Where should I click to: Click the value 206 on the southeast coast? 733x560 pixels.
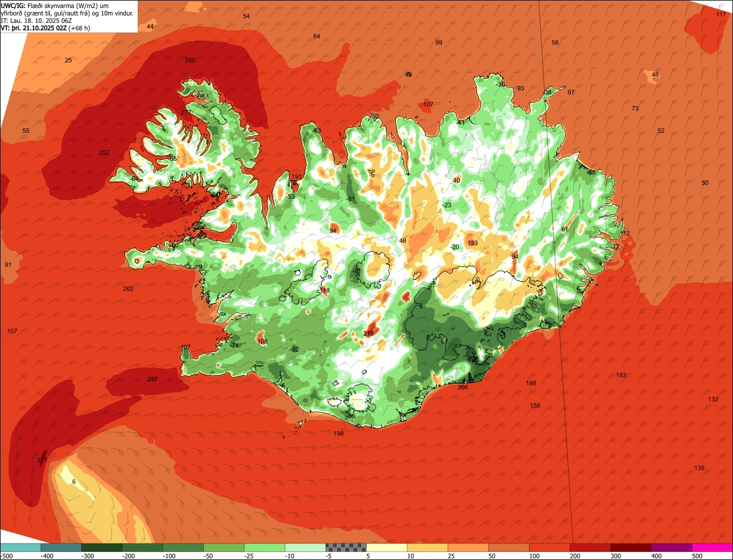coord(463,387)
